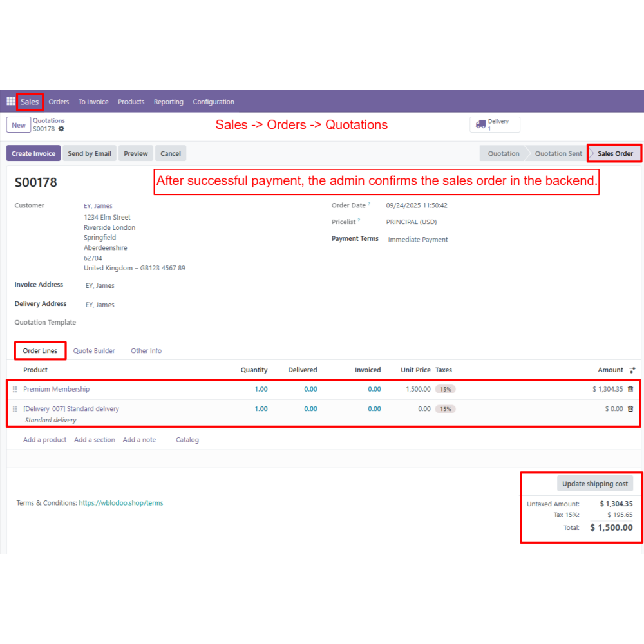The image size is (644, 644).
Task: Click the gear icon beside S00178
Action: (x=61, y=129)
